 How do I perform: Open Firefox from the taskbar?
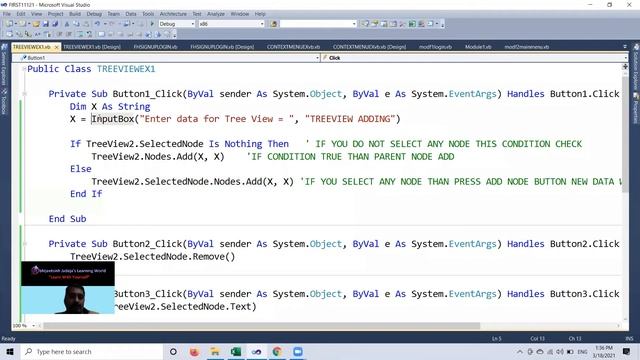pyautogui.click(x=194, y=351)
